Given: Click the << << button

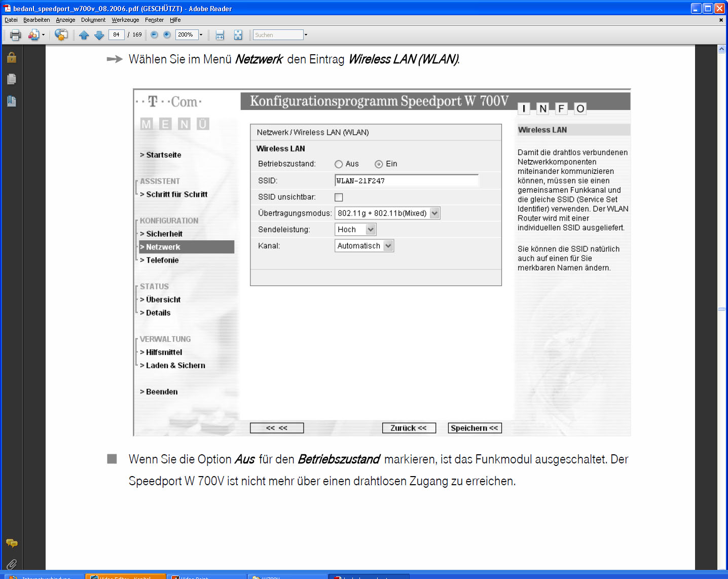Looking at the screenshot, I should click(x=277, y=428).
